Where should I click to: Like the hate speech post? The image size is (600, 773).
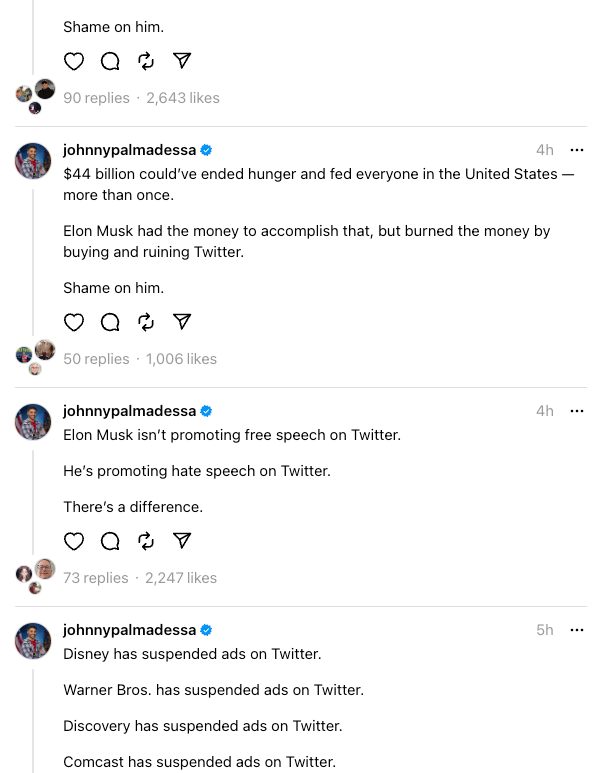coord(74,541)
